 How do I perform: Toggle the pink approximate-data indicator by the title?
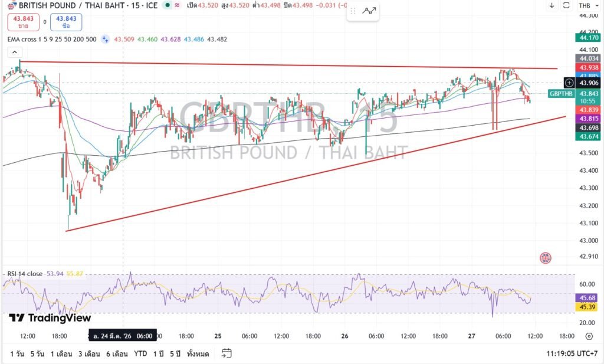coord(177,5)
